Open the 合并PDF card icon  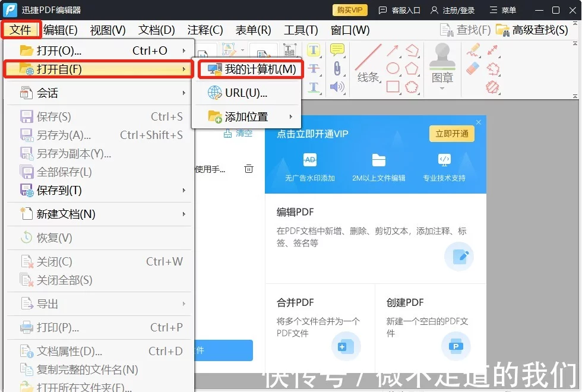pos(346,346)
